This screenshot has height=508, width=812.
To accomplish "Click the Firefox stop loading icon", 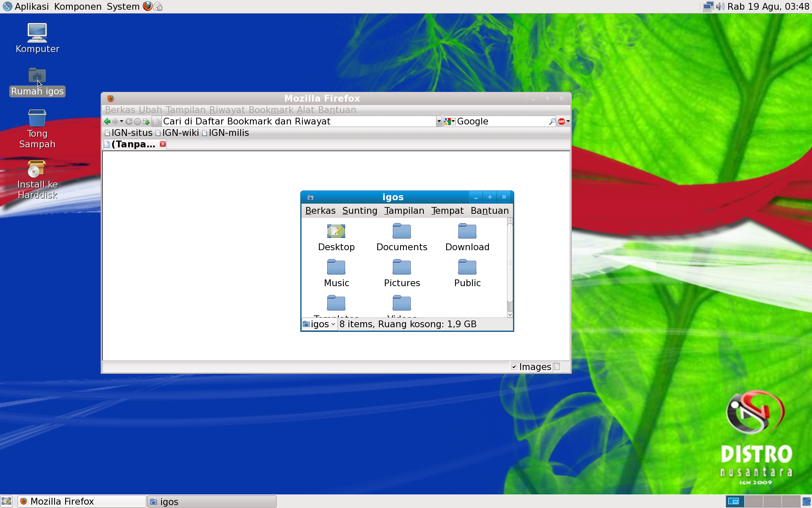I will click(137, 121).
